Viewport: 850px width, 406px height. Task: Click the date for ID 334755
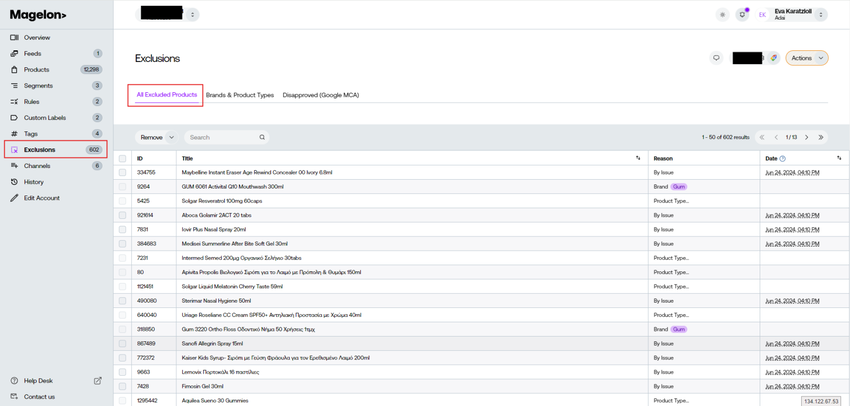[792, 172]
